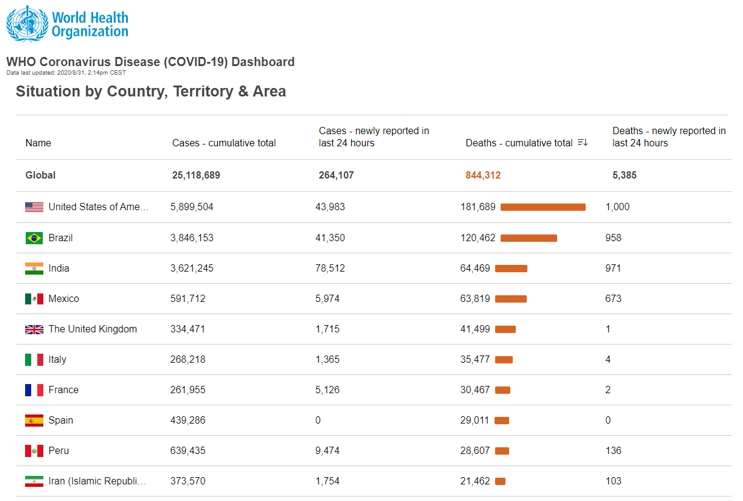Click the India flag icon

34,268
